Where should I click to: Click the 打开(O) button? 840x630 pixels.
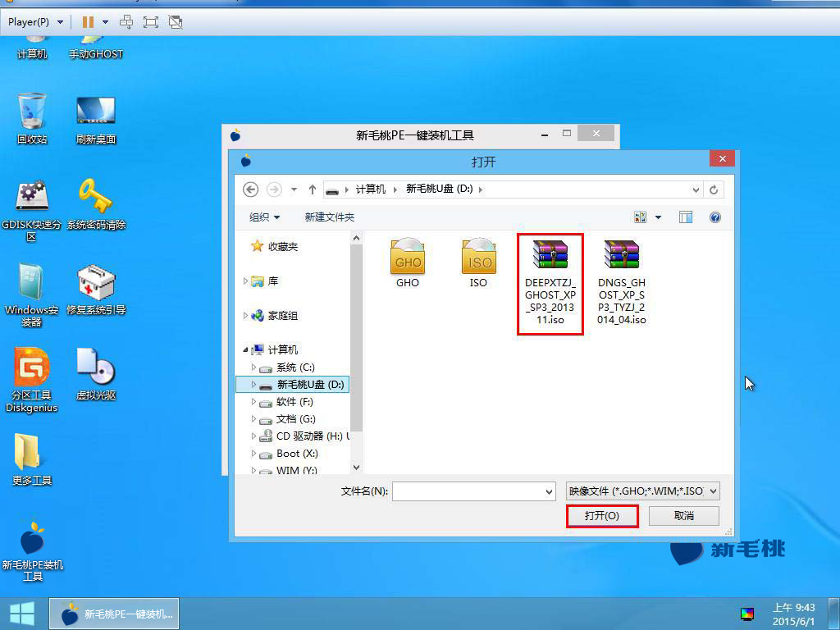click(x=602, y=516)
